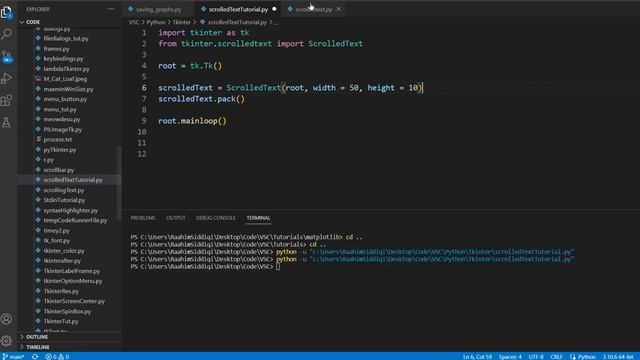Open tk_font.py in explorer
This screenshot has width=640, height=360.
[57, 240]
